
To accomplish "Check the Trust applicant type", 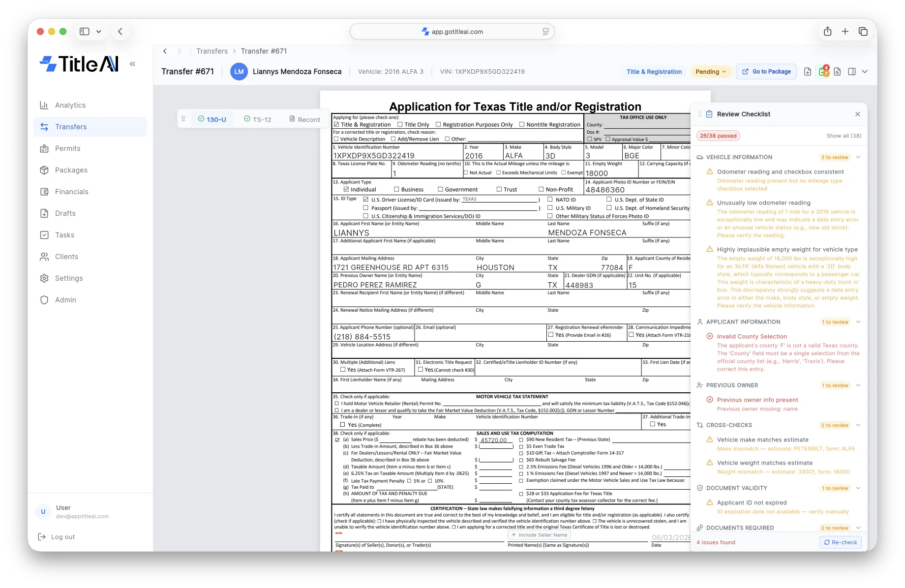I will point(499,189).
